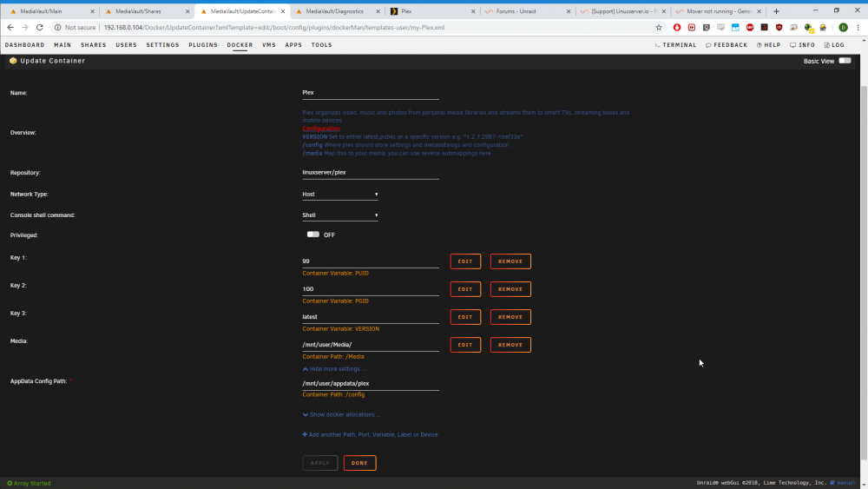Edit the Key 2 PGID variable

pos(465,289)
